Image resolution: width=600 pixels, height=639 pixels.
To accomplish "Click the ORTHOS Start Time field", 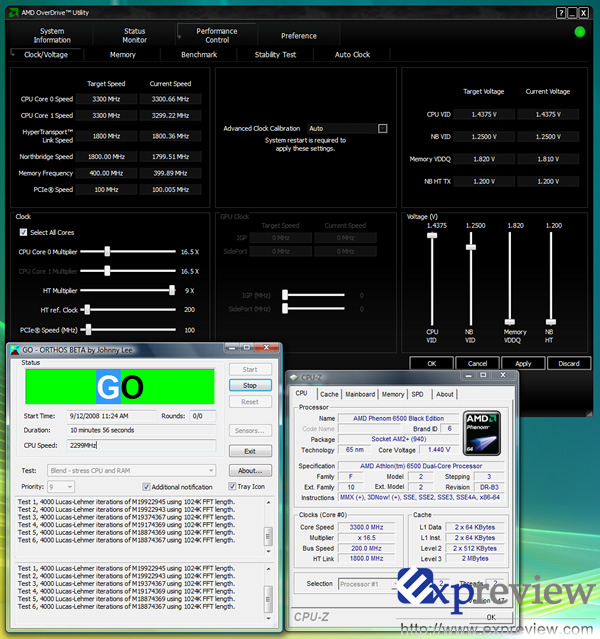I will coord(110,416).
